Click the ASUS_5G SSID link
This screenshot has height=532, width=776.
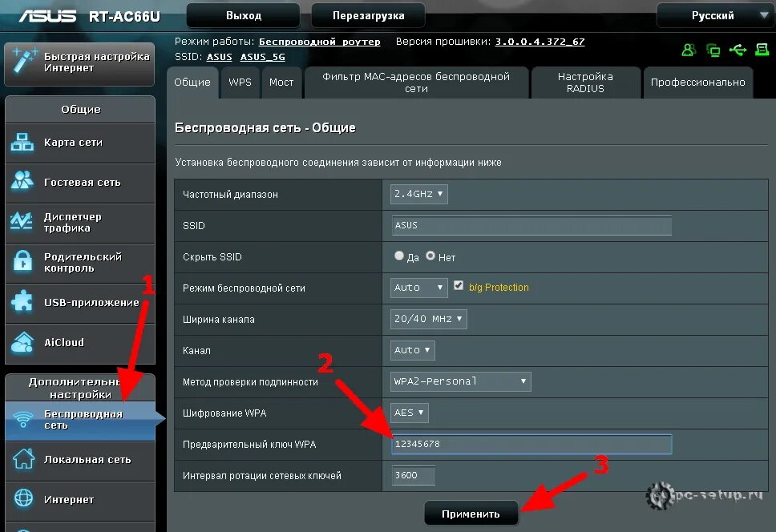click(x=263, y=57)
